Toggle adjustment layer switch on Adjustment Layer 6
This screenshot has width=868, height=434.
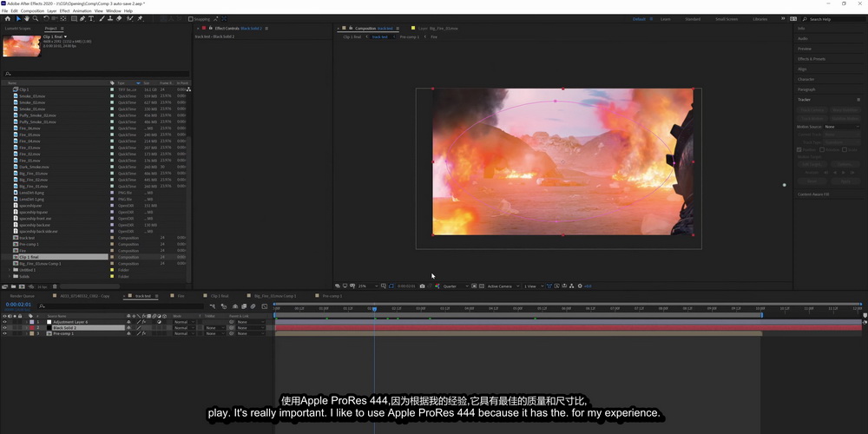tap(160, 322)
